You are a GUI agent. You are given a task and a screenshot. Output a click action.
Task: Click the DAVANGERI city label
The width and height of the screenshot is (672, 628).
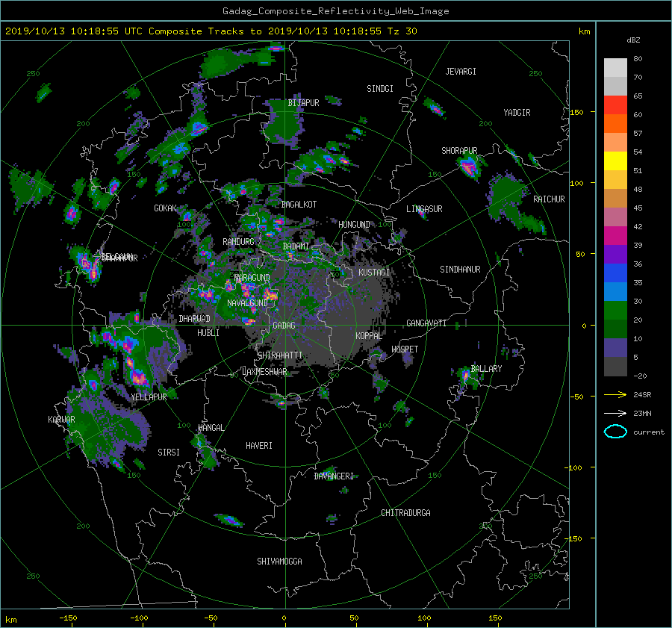coord(334,476)
